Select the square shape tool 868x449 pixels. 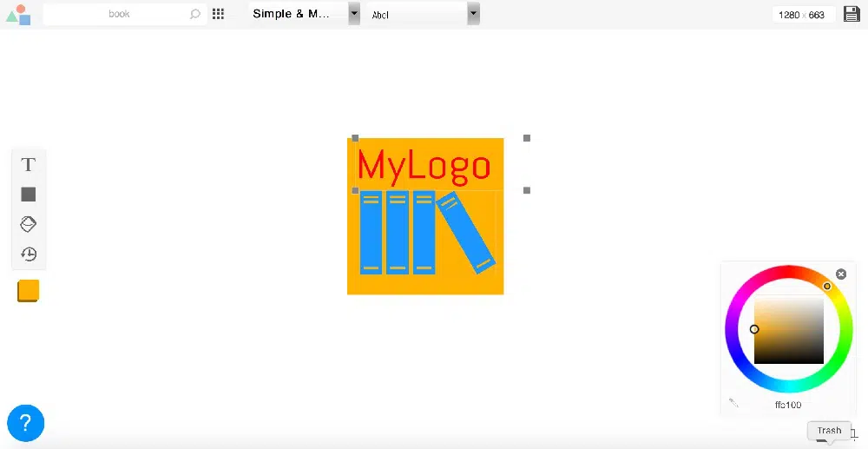tap(29, 195)
